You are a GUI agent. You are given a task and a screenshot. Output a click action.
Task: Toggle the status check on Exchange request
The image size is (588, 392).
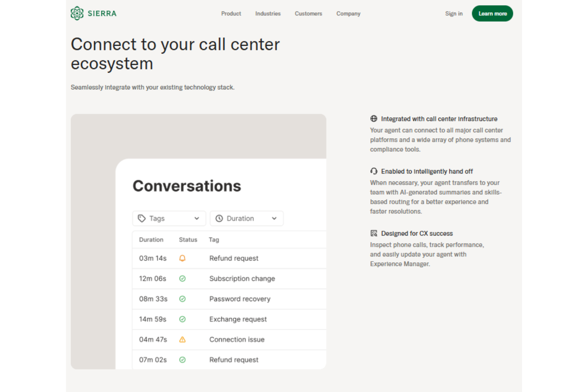tap(182, 319)
